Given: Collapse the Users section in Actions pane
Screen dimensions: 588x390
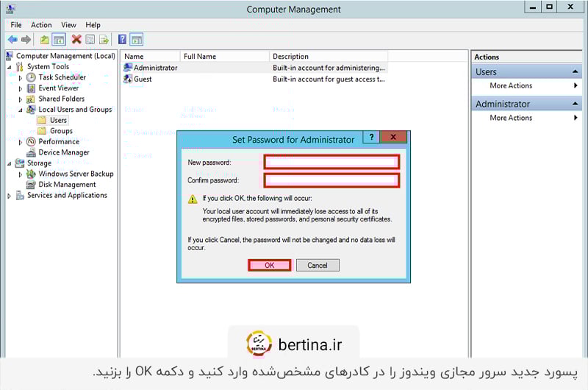Looking at the screenshot, I should tap(576, 71).
